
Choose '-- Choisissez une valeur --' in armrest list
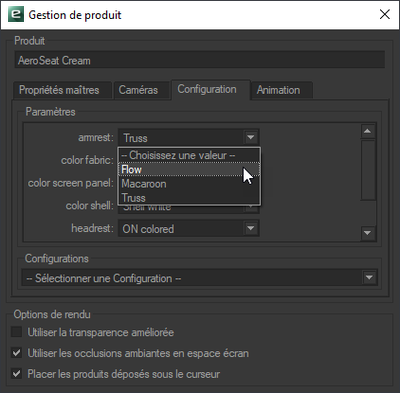tap(189, 155)
